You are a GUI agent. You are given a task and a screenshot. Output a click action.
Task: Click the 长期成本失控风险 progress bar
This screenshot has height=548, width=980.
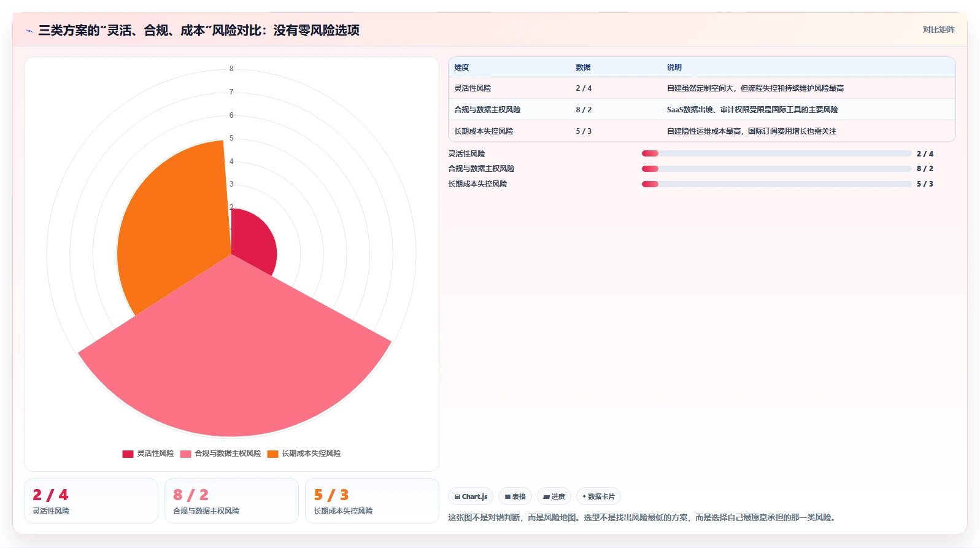click(x=777, y=184)
